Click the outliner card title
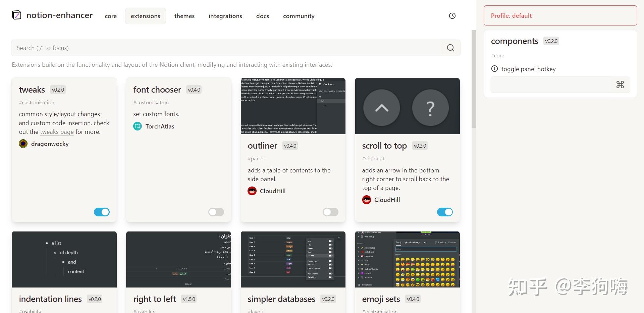Screen dimensions: 644x313 click(262, 146)
